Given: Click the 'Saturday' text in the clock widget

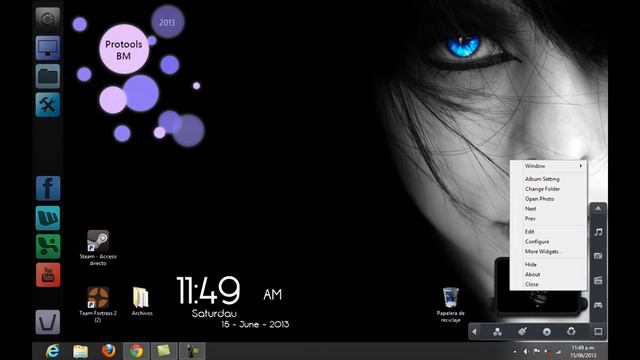Looking at the screenshot, I should click(214, 313).
